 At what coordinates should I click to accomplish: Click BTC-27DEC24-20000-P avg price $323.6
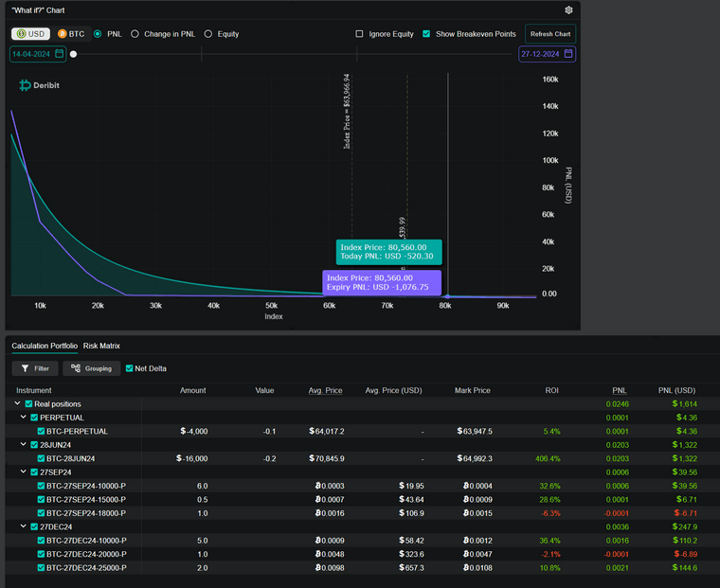411,554
